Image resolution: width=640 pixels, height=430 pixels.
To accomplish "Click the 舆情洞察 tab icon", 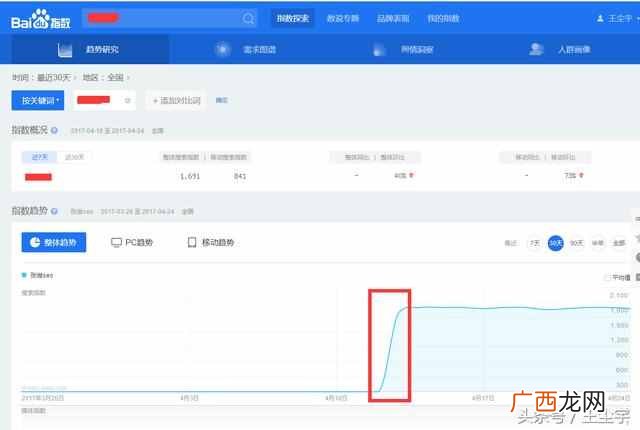I will (x=379, y=50).
